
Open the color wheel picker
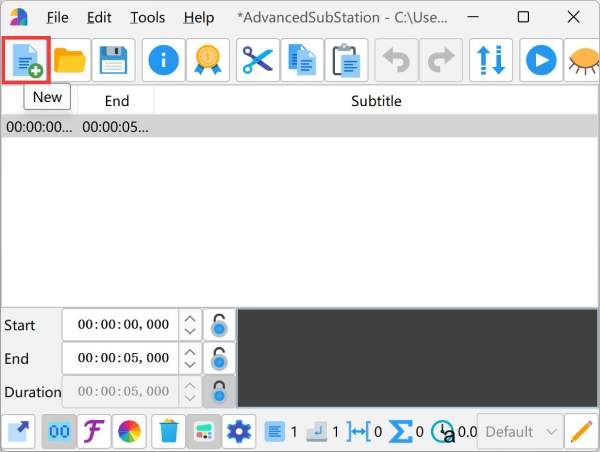tap(129, 431)
